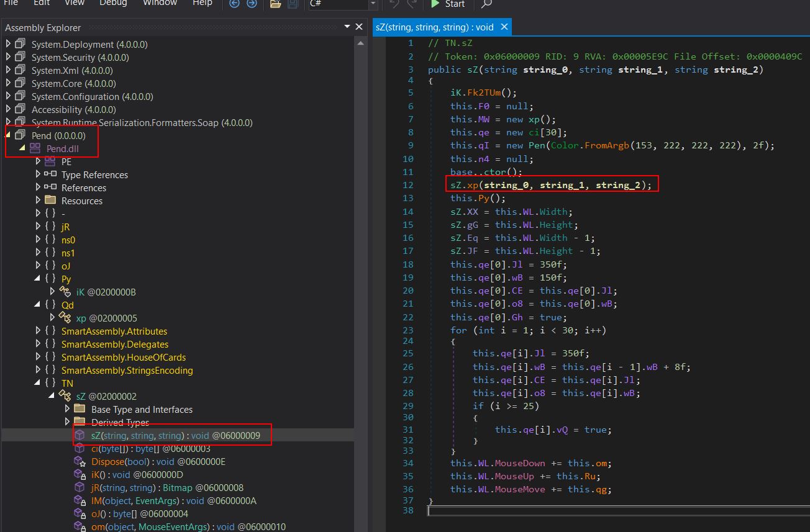Expand Base Type and Interfaces folder
The width and height of the screenshot is (810, 532).
click(68, 409)
